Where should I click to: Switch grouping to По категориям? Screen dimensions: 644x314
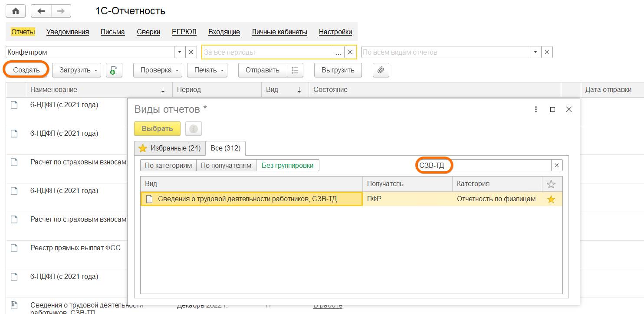click(x=168, y=165)
